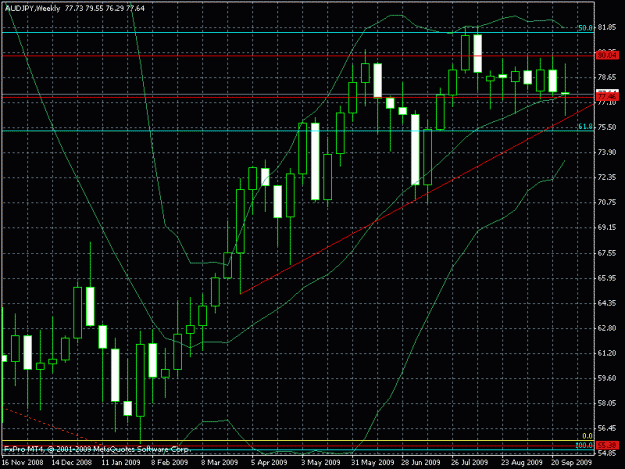Click the 23 Aug 2009 date label

[521, 462]
